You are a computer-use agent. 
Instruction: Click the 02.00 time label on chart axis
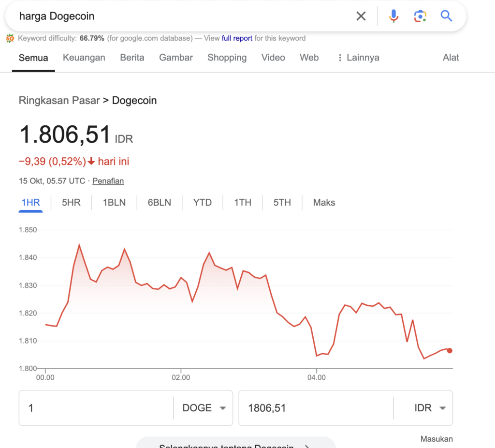click(x=181, y=377)
